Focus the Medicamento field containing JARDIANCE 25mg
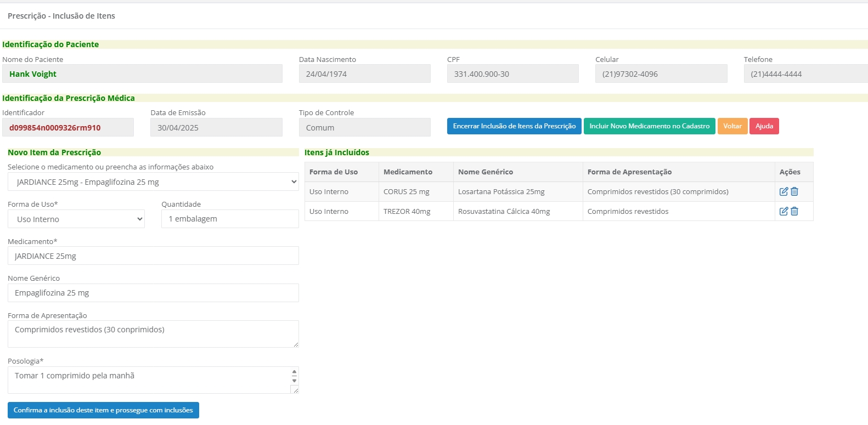 point(153,256)
